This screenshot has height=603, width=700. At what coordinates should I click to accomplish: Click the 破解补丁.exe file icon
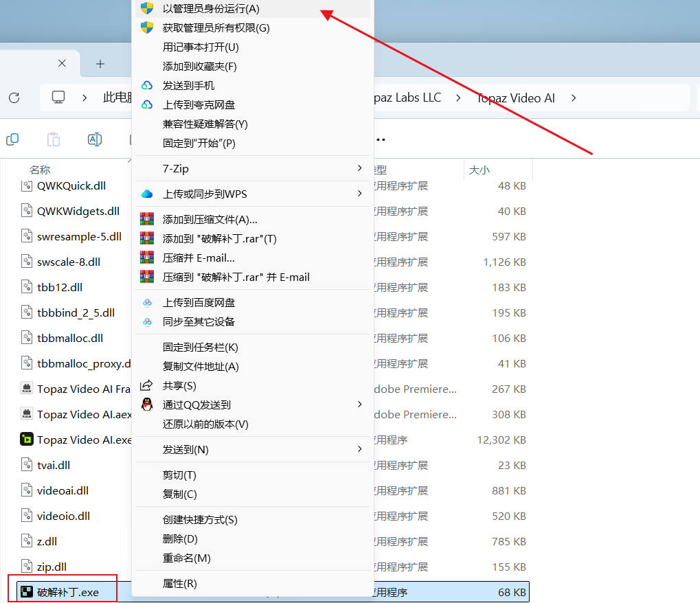click(x=27, y=592)
